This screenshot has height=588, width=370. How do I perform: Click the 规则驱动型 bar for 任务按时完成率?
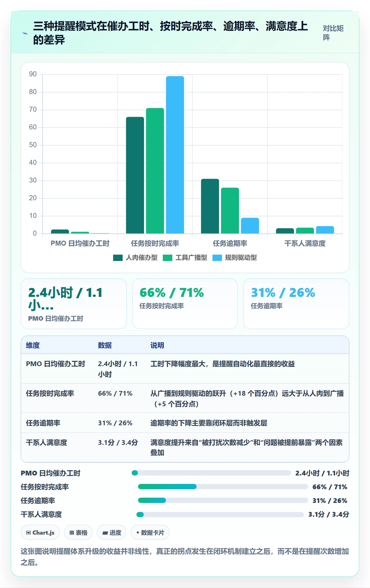175,155
